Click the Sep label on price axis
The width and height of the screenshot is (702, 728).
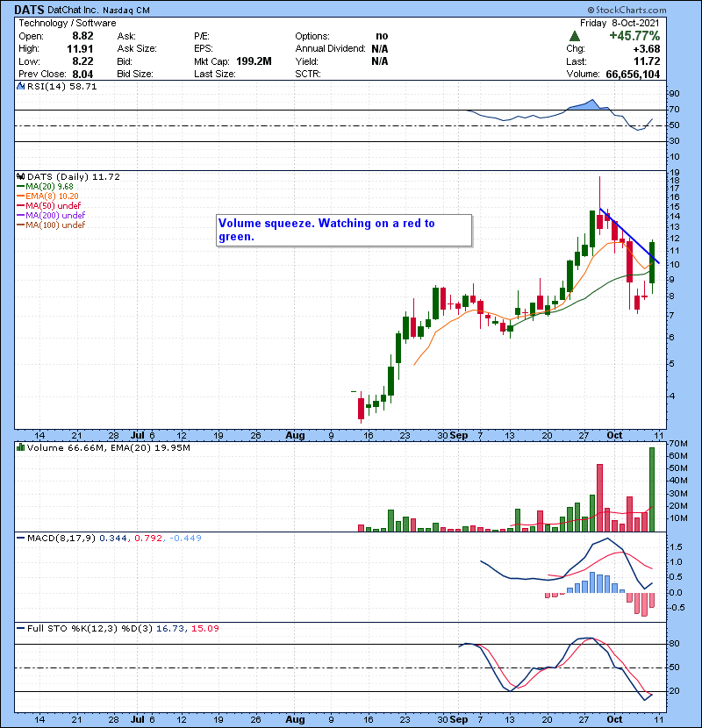tap(459, 436)
